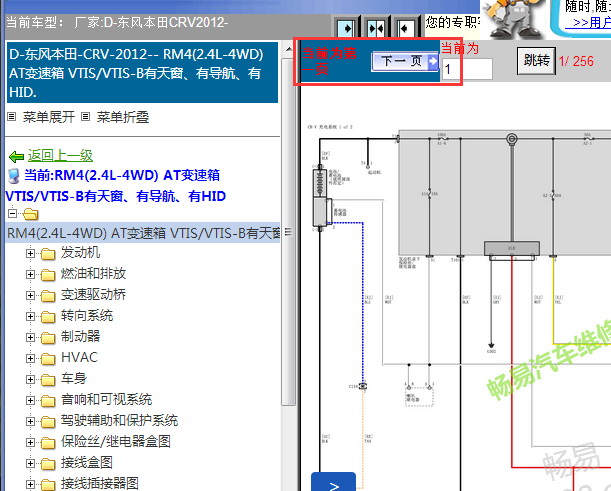The width and height of the screenshot is (611, 491).
Task: Select the 燃油和排放 tree label
Action: pos(93,274)
